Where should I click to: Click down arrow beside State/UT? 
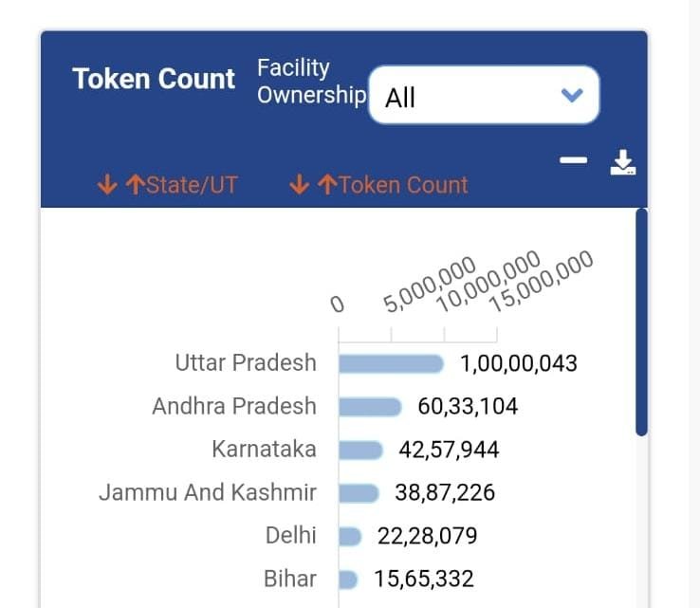pyautogui.click(x=108, y=184)
